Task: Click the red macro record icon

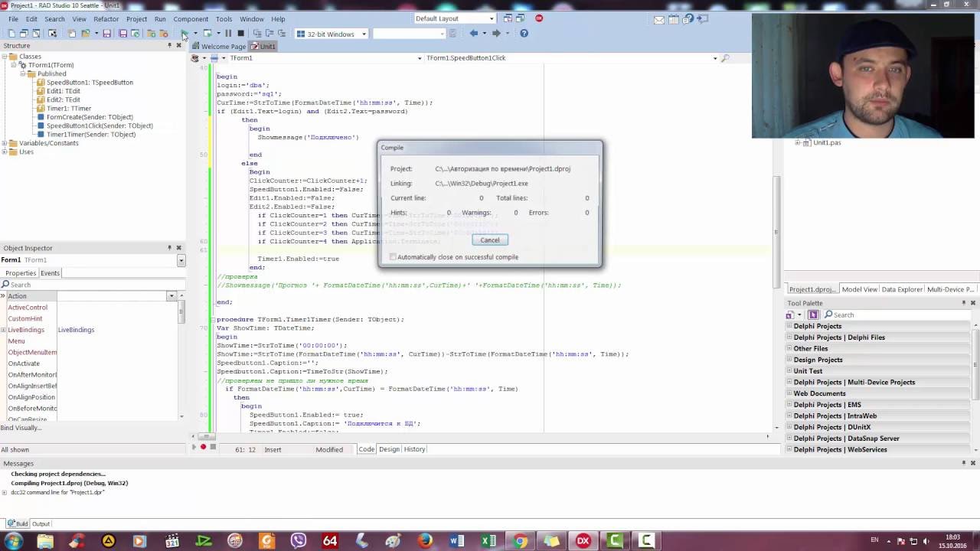Action: [203, 447]
